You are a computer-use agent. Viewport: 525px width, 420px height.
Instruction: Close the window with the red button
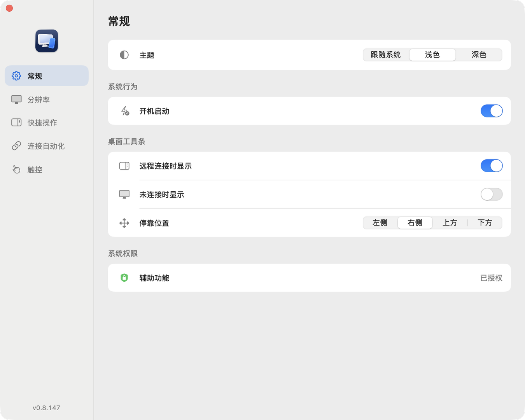click(9, 8)
